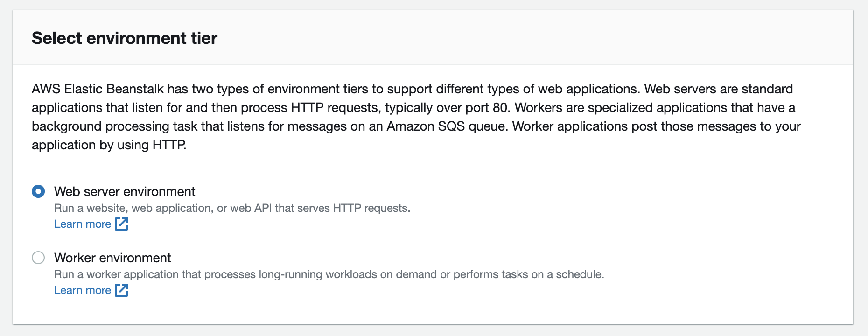Click the "Web server environment" option label
Screen dimensions: 868x336
pos(125,191)
